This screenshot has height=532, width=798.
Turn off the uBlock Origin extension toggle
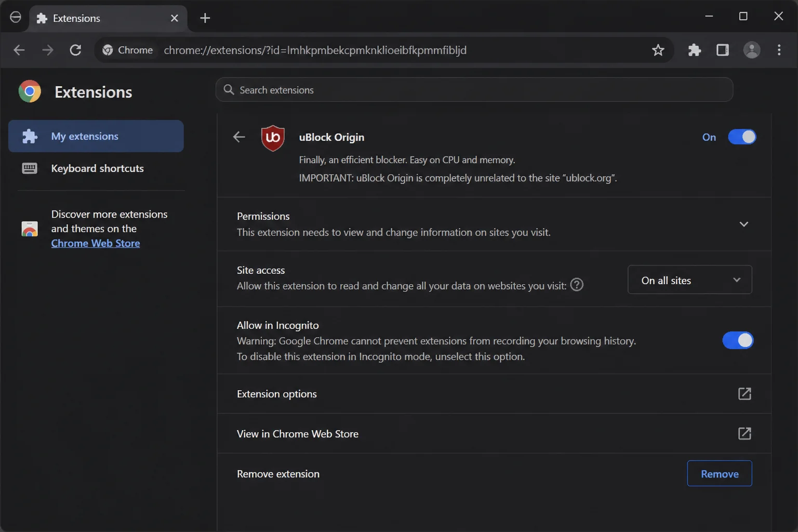click(x=742, y=137)
